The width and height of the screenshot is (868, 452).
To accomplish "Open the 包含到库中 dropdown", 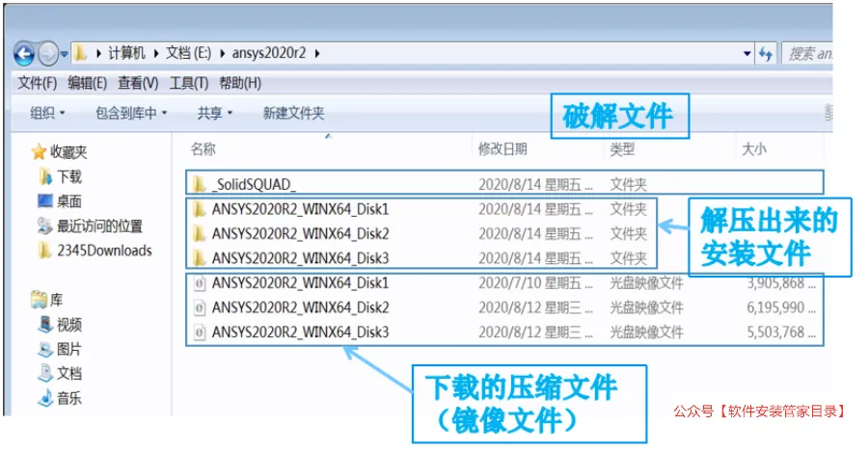I will coord(131,113).
